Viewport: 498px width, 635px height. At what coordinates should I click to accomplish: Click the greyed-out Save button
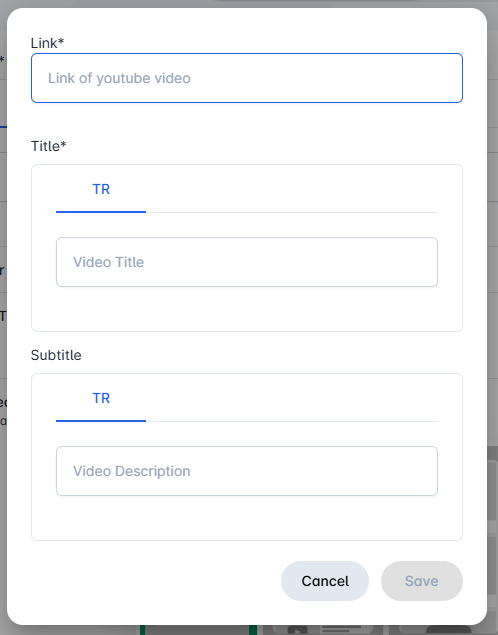(421, 581)
